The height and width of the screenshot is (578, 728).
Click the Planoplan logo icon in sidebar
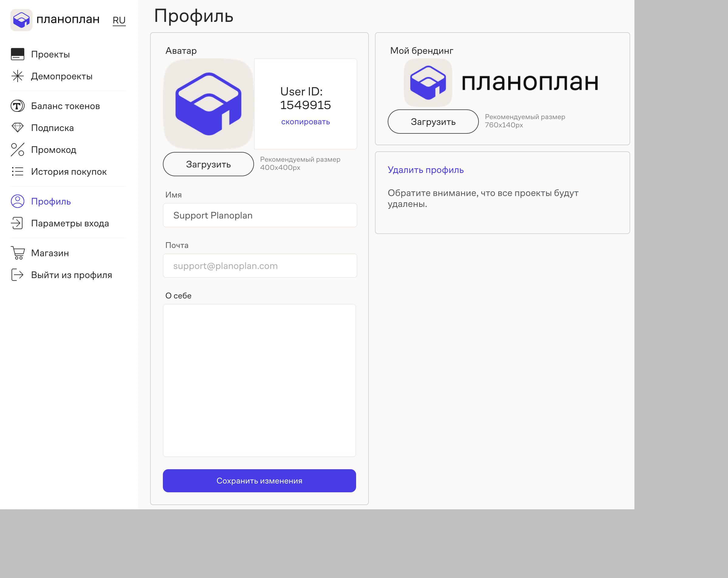[x=21, y=20]
